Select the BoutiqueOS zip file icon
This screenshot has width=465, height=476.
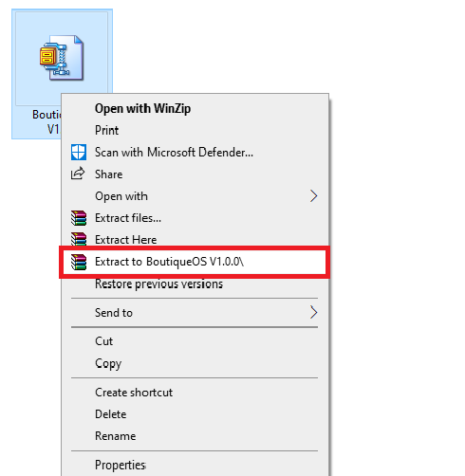(x=62, y=58)
